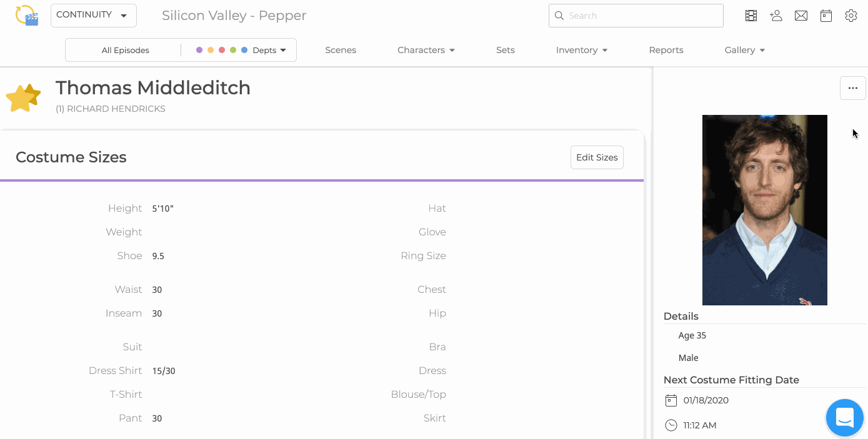Click the Waist value 30
This screenshot has width=868, height=439.
point(157,290)
